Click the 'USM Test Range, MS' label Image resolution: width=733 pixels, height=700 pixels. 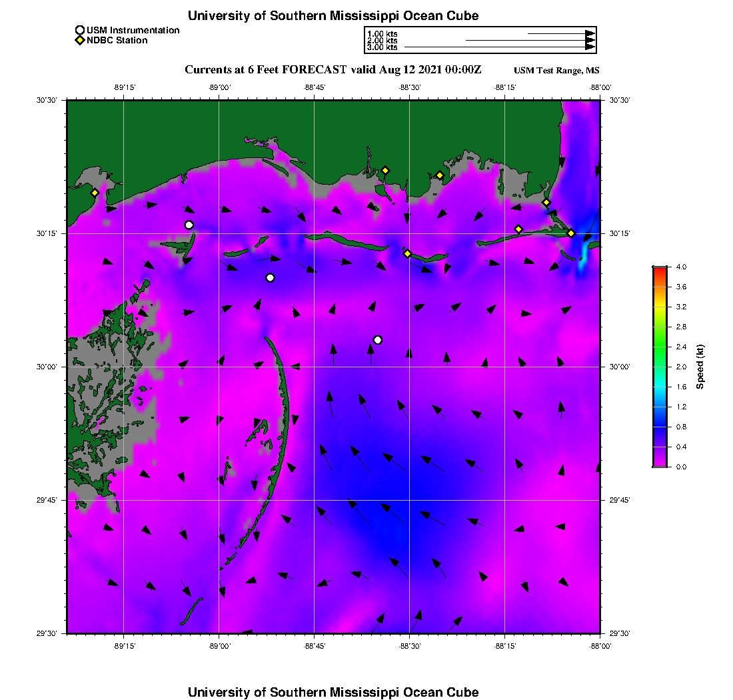556,71
